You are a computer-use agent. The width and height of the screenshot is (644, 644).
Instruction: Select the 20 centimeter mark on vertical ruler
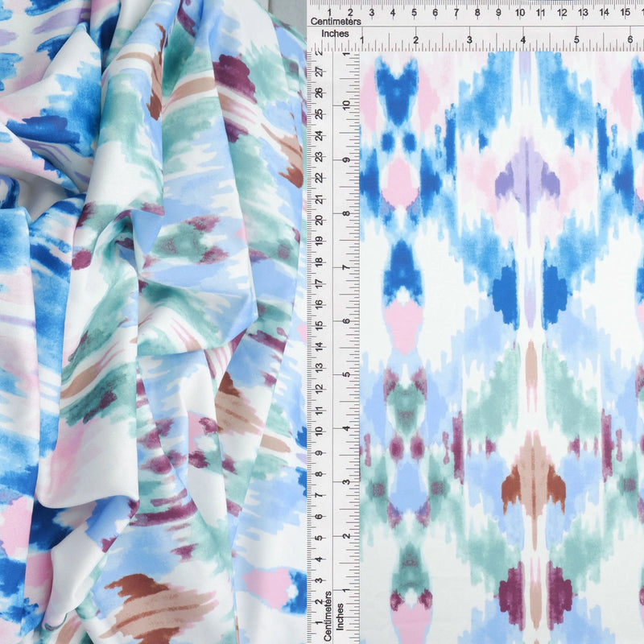[319, 220]
